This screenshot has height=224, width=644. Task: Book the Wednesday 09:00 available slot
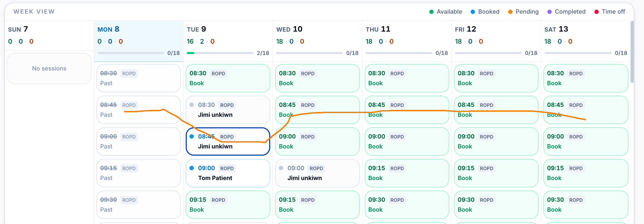(317, 141)
